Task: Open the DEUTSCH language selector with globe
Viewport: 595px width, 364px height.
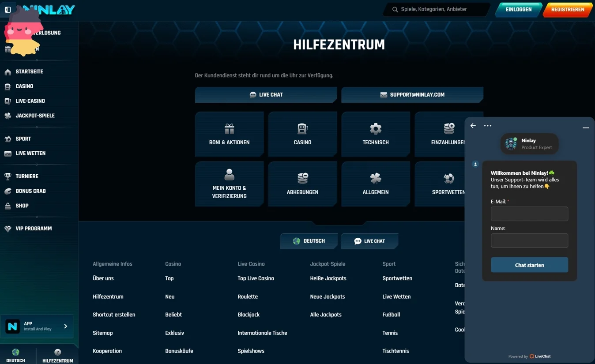Action: [309, 241]
